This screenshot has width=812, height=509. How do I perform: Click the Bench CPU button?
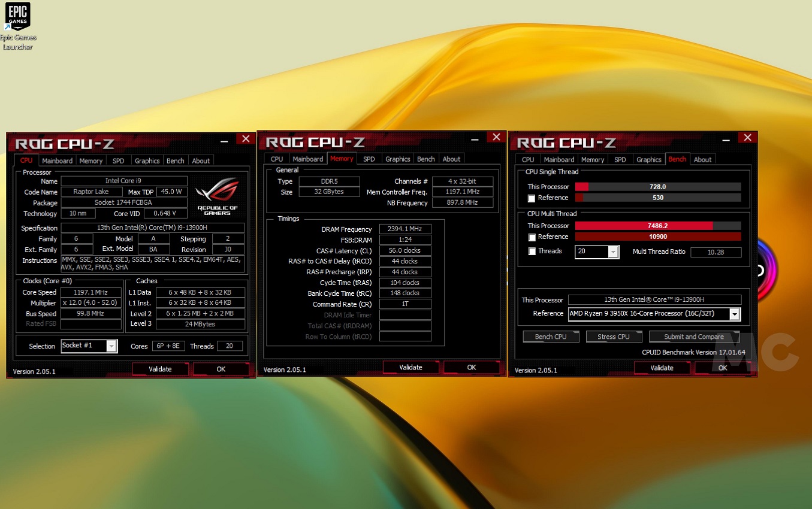(x=551, y=337)
